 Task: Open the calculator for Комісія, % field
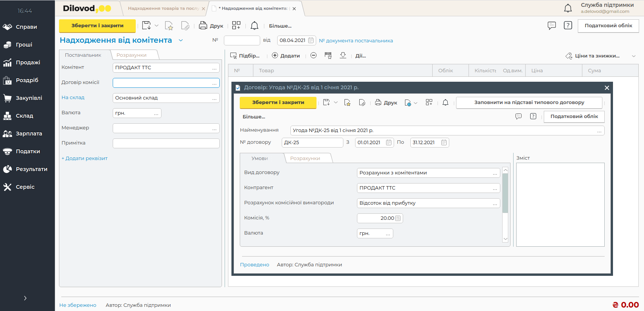(398, 218)
